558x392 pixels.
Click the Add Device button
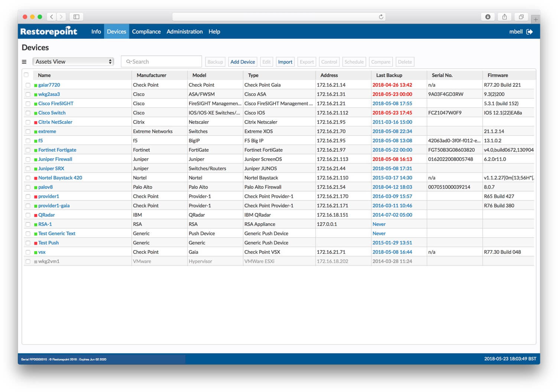click(243, 61)
